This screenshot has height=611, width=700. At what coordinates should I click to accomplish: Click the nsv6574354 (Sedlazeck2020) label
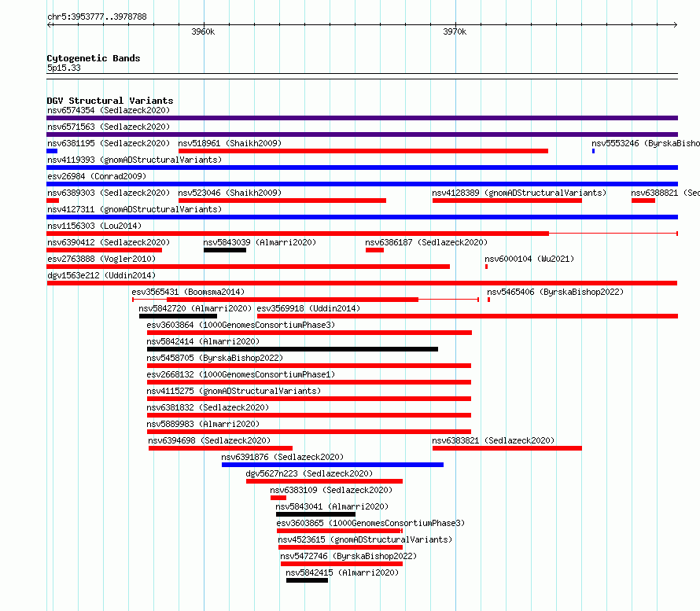coord(109,110)
